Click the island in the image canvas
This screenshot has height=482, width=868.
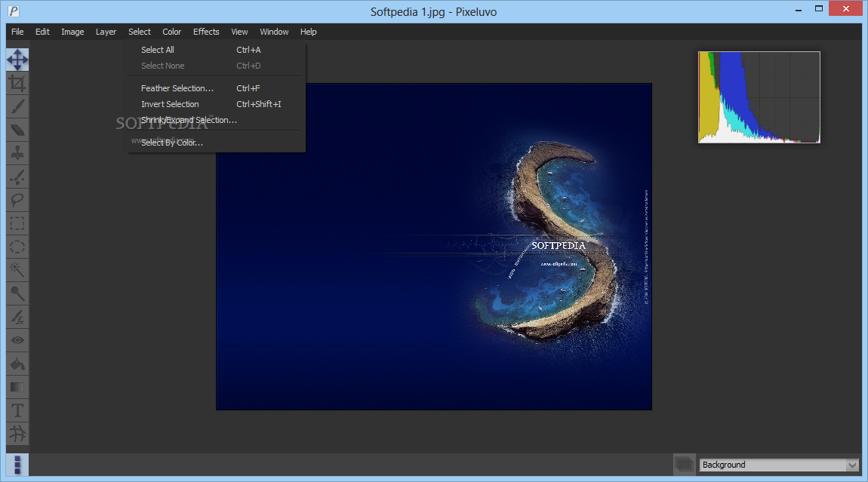(553, 241)
